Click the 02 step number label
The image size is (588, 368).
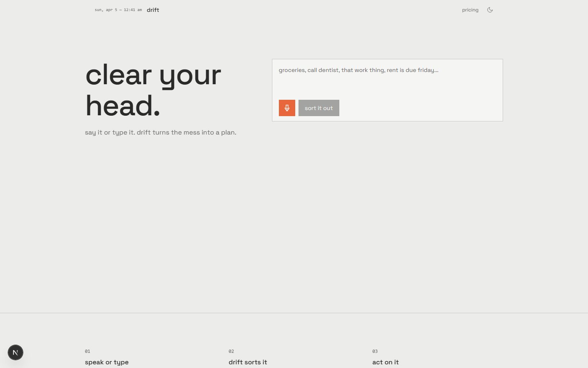coord(231,351)
